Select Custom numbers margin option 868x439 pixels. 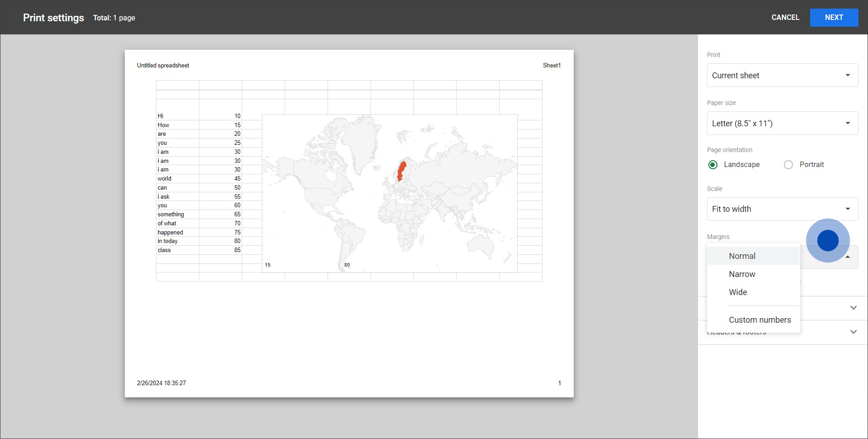point(759,320)
